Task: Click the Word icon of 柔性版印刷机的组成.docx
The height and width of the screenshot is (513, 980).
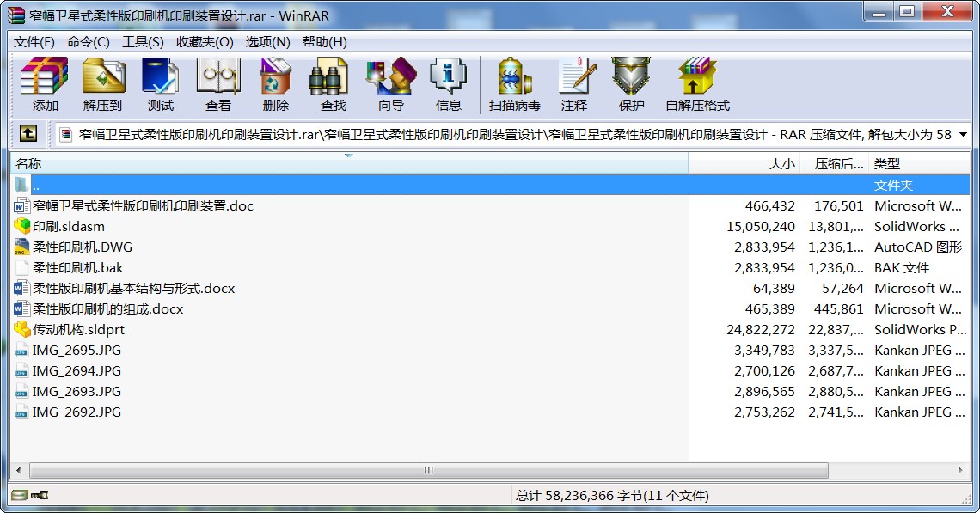Action: pyautogui.click(x=21, y=308)
